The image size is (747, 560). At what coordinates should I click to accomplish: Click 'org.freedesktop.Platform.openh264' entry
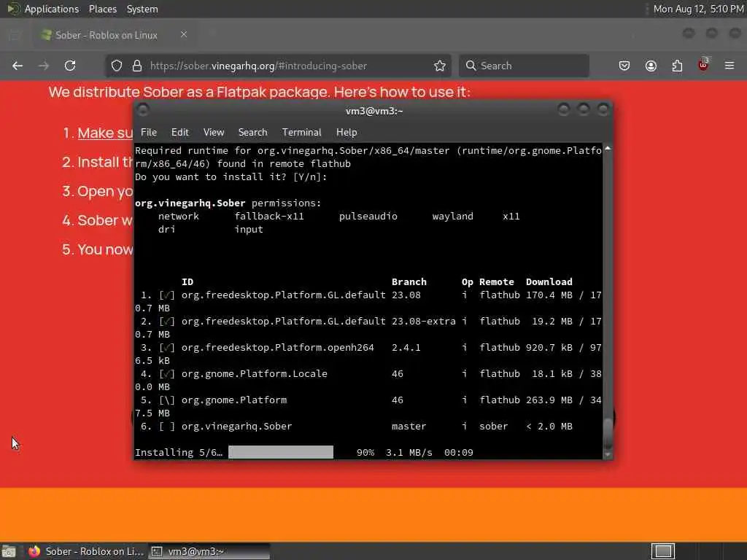(278, 348)
